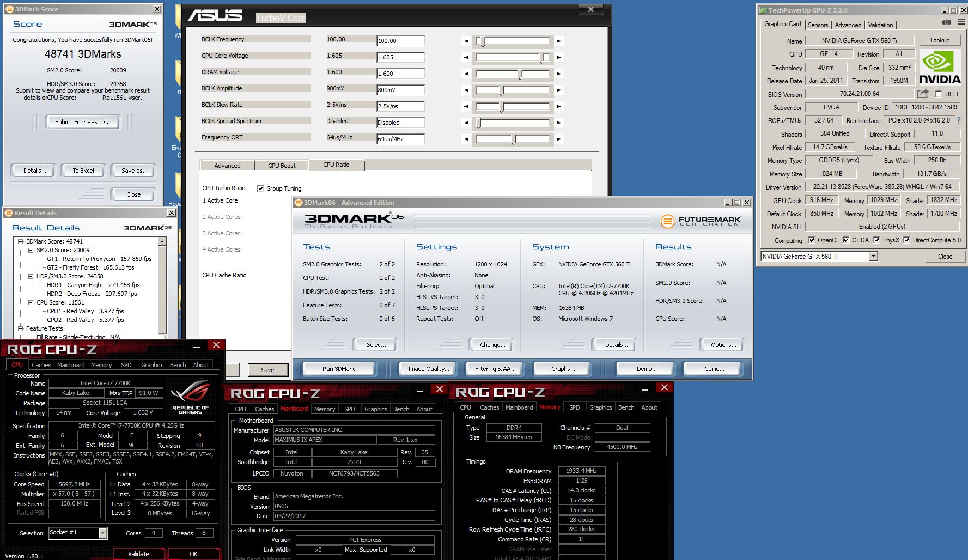
Task: Toggle the UEFI checkbox in GPU-Z
Action: pyautogui.click(x=939, y=94)
